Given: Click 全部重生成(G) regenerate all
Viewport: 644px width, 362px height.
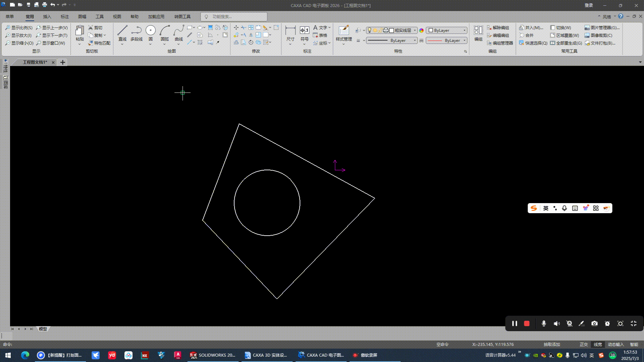Looking at the screenshot, I should coord(566,43).
